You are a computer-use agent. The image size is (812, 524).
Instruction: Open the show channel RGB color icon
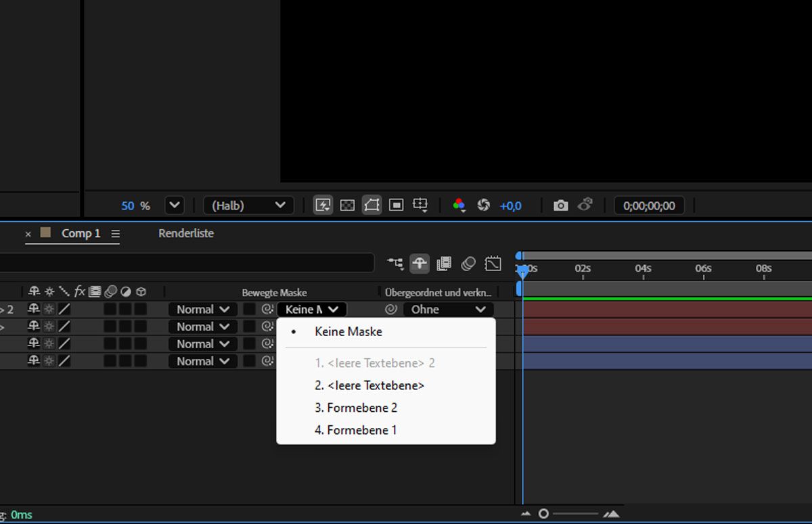[459, 206]
